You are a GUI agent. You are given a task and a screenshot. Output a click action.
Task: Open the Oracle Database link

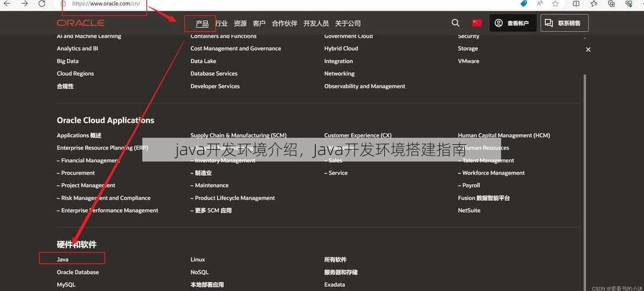click(x=78, y=272)
